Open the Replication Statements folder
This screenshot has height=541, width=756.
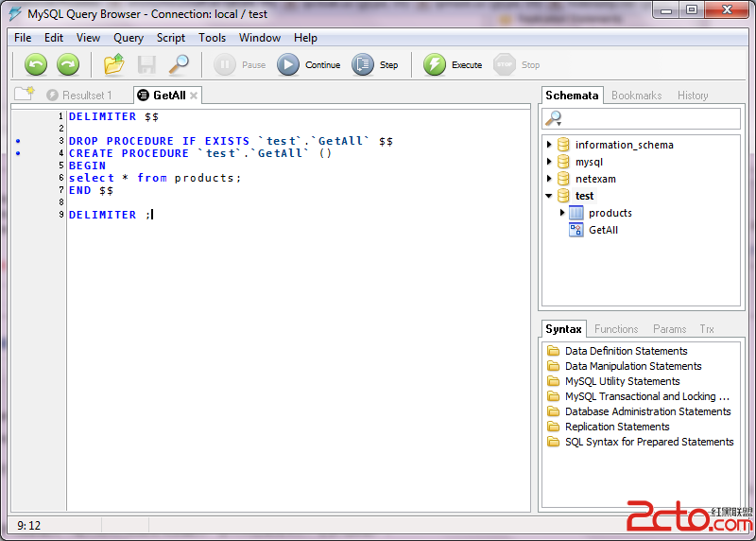click(609, 427)
